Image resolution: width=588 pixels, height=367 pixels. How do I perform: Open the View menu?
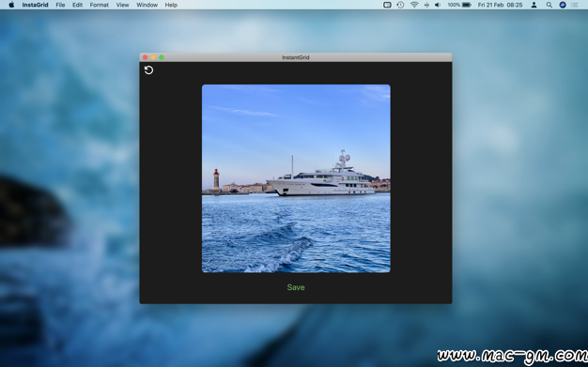122,5
